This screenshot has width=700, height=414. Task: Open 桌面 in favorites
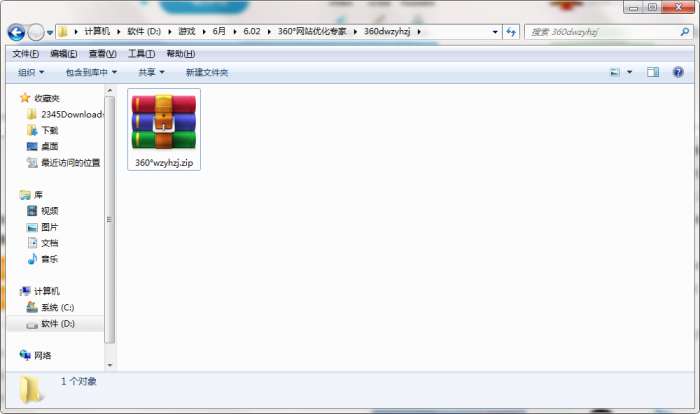(50, 146)
